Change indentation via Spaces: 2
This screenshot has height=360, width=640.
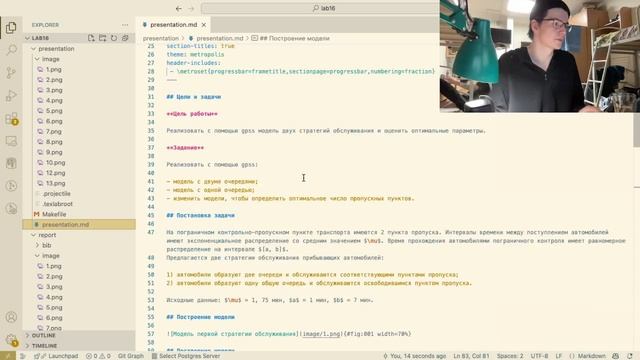click(510, 356)
